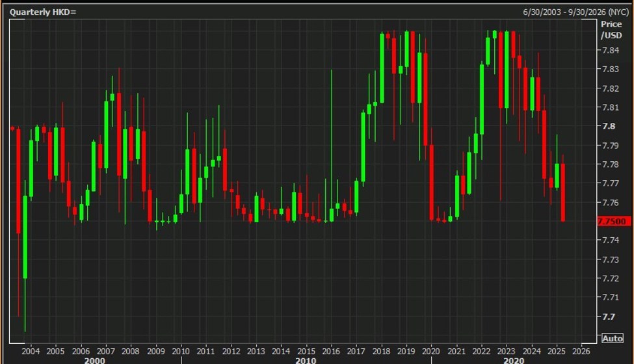The width and height of the screenshot is (634, 364).
Task: Toggle the Auto scale button
Action: click(612, 339)
